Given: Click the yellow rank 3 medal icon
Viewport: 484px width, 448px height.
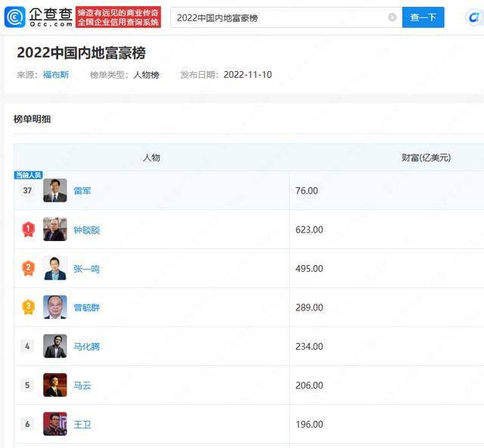Looking at the screenshot, I should [x=28, y=307].
